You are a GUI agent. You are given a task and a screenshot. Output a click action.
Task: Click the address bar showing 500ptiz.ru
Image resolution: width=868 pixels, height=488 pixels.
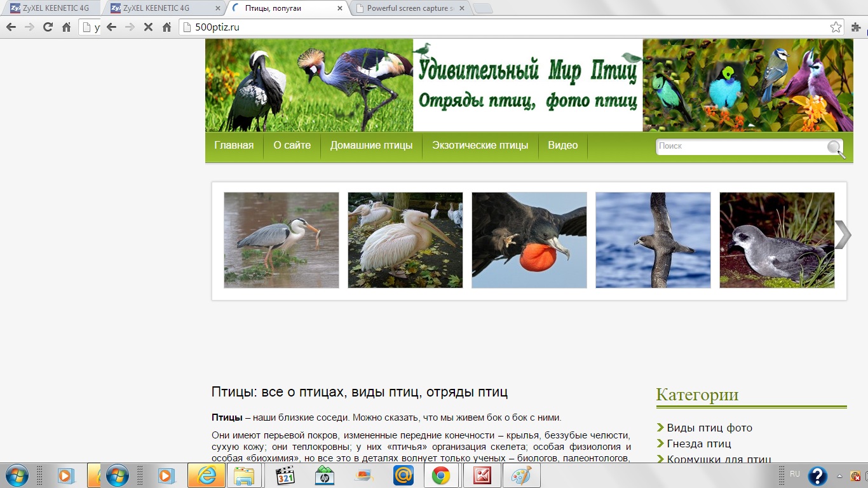pos(512,27)
